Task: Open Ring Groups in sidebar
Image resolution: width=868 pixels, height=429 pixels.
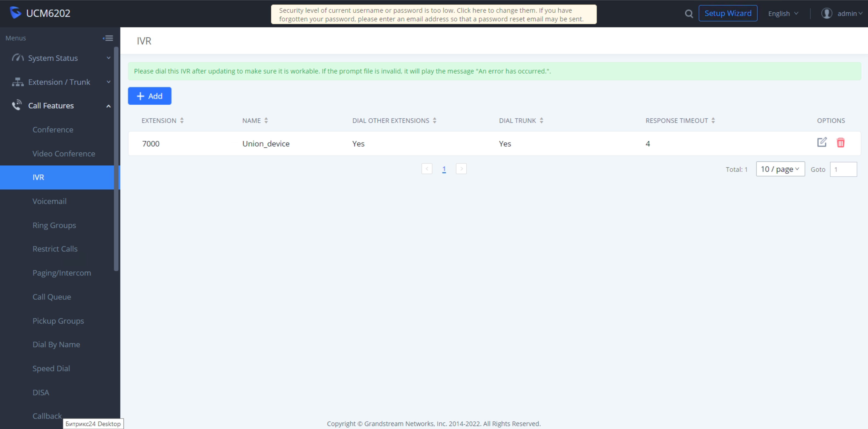Action: (54, 225)
